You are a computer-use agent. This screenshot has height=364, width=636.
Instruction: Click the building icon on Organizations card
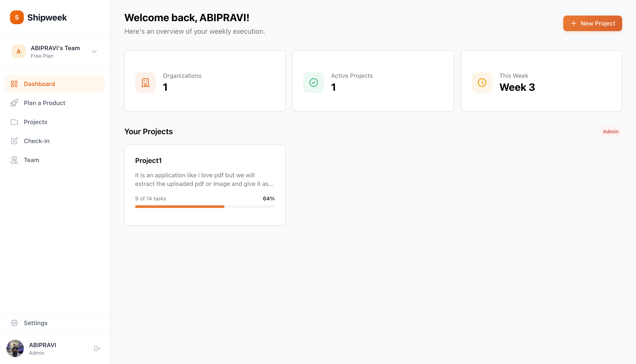tap(145, 83)
